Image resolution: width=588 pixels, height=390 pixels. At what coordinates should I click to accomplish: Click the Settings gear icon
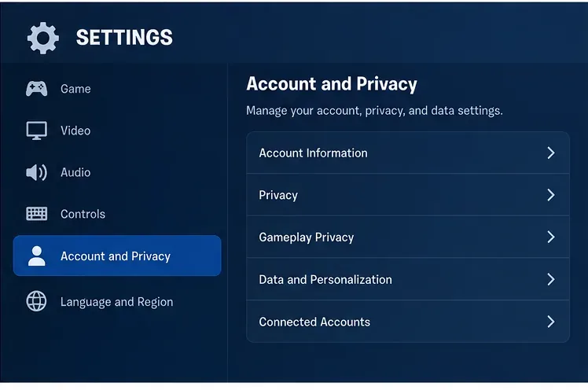(43, 38)
